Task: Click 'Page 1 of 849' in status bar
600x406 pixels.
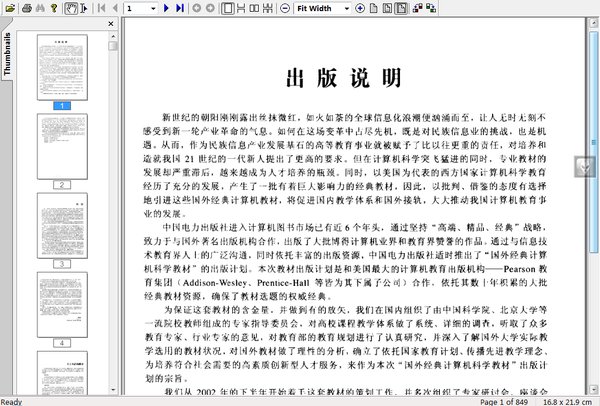Action: (504, 402)
